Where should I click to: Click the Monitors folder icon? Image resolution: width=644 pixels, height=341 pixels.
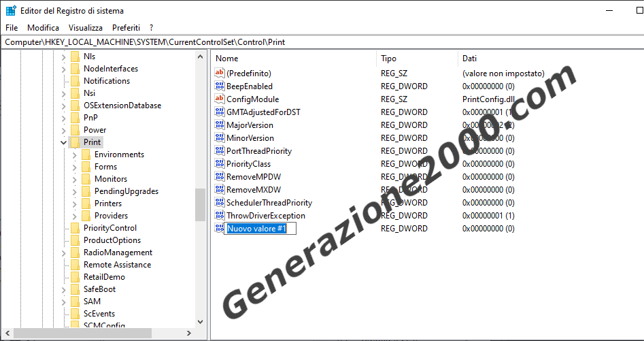point(86,179)
